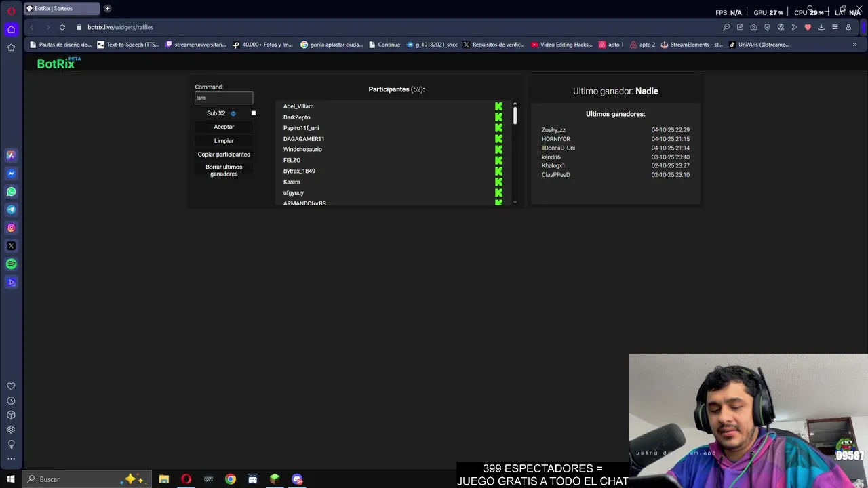Open Messenger in the sidebar
The width and height of the screenshot is (868, 488).
point(11,174)
